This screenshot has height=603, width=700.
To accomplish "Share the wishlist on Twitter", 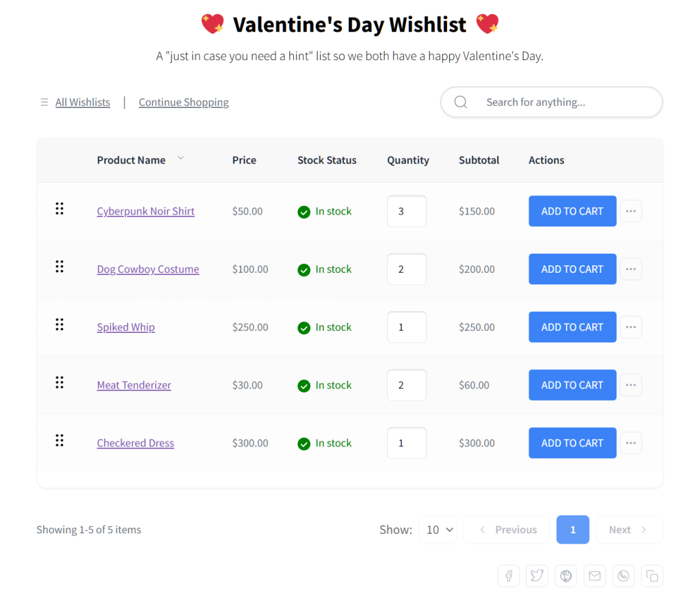I will point(537,576).
